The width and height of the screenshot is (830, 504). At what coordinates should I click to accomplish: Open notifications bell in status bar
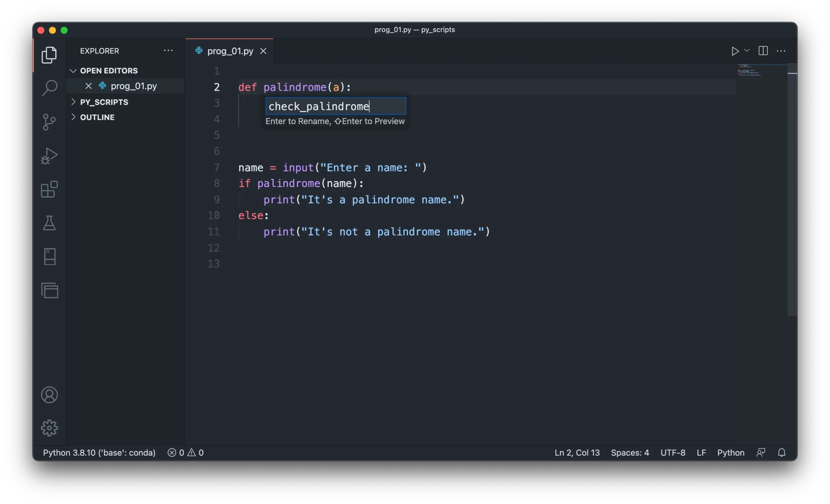(781, 452)
